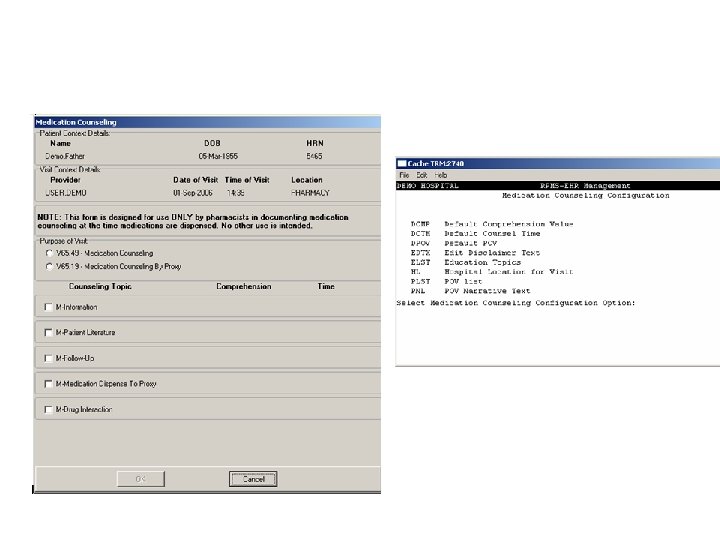This screenshot has height=540, width=720.
Task: Click the DCMP Default Comprehension Value option
Action: point(492,224)
